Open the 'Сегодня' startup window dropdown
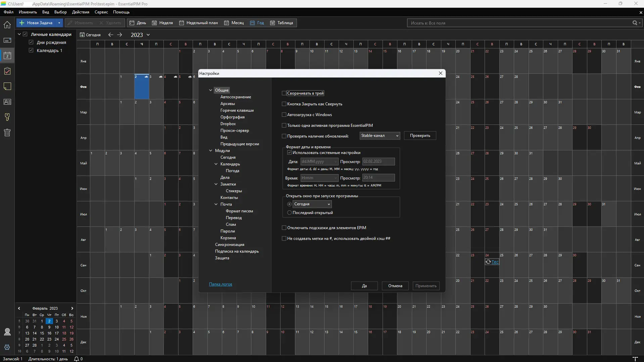Image resolution: width=644 pixels, height=362 pixels. coord(312,204)
